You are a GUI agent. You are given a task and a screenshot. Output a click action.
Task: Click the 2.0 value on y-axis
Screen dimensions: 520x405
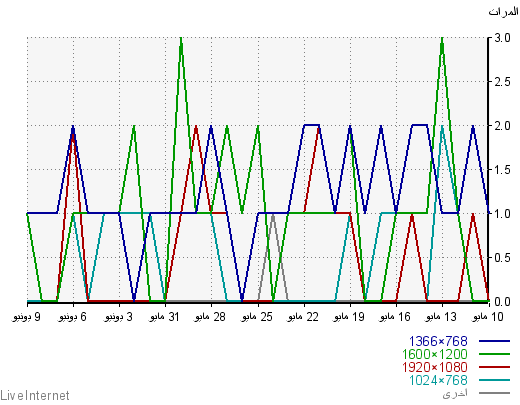click(502, 126)
